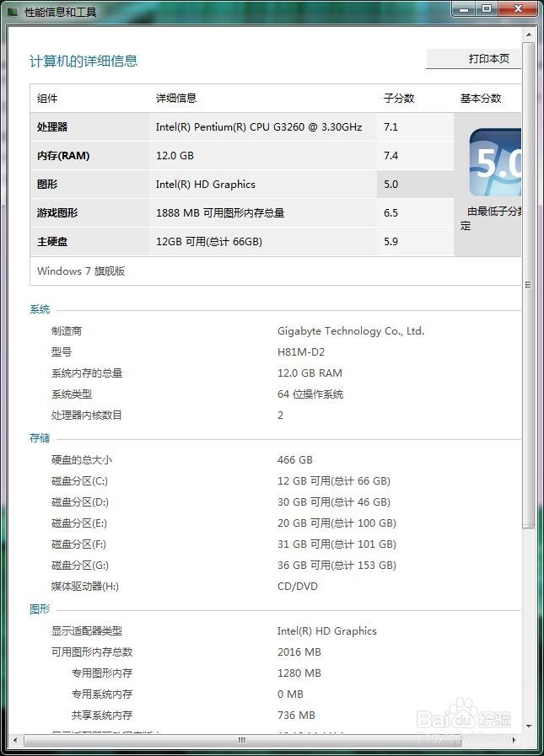Click 'Gigabyte Technology Co., Ltd.' manufacturer value
Viewport: 544px width, 756px height.
(x=351, y=331)
